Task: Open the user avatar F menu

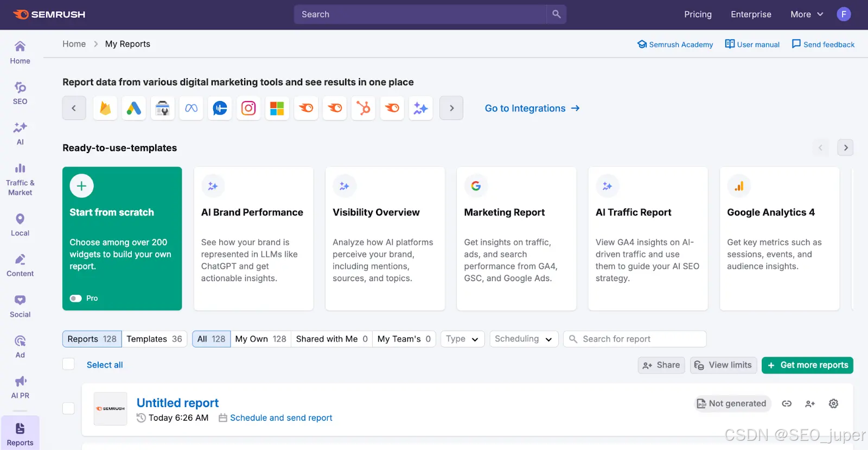Action: 844,15
